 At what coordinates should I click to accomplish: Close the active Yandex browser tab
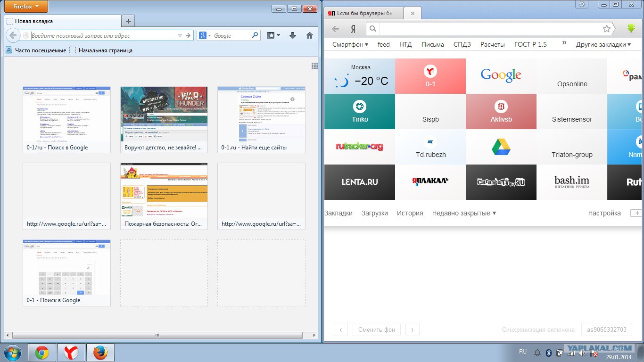(x=413, y=13)
